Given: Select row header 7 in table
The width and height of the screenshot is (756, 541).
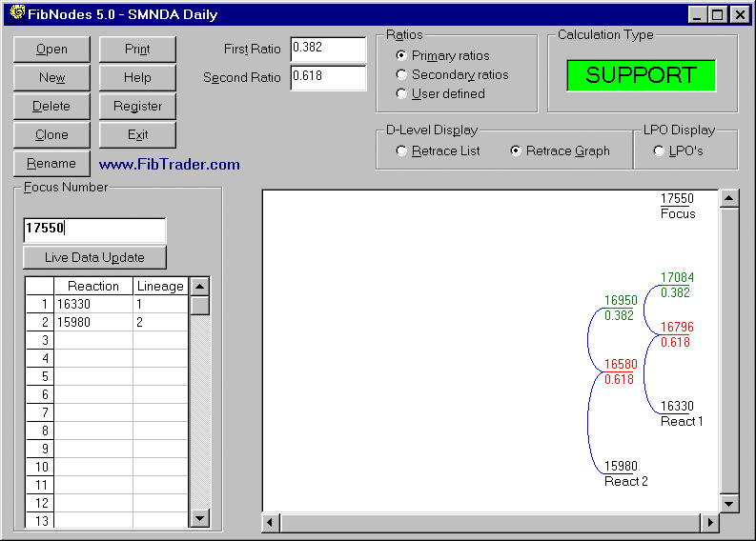Looking at the screenshot, I should (x=39, y=412).
